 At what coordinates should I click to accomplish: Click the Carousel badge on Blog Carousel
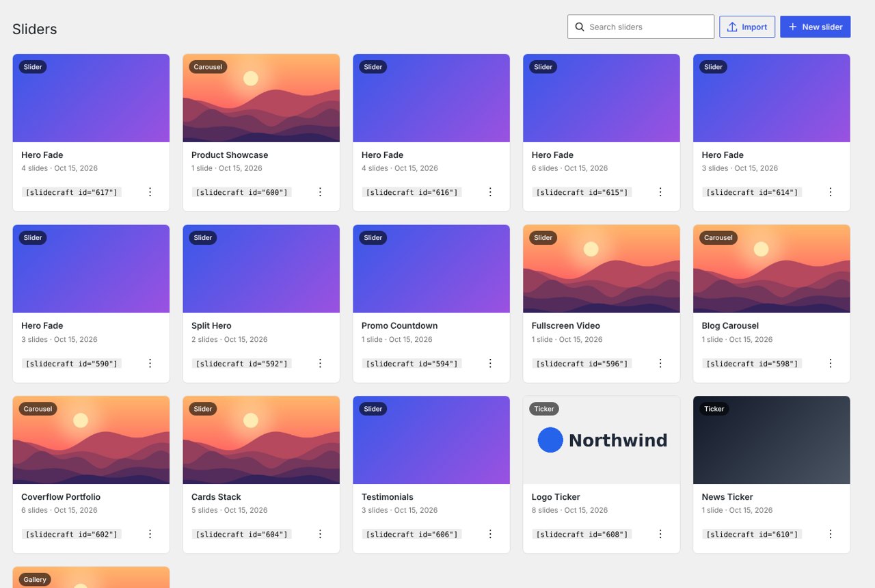718,238
